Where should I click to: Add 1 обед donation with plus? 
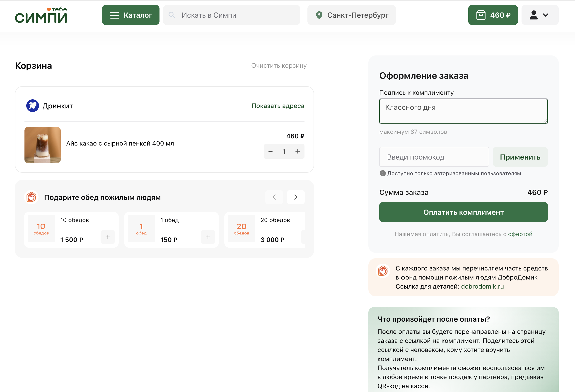point(208,237)
